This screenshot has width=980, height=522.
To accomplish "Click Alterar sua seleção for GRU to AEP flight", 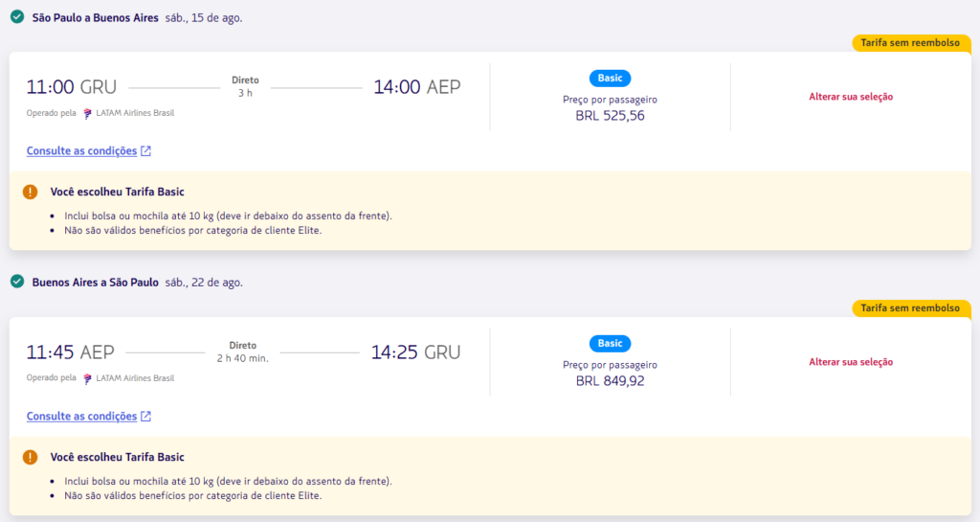I will tap(851, 97).
